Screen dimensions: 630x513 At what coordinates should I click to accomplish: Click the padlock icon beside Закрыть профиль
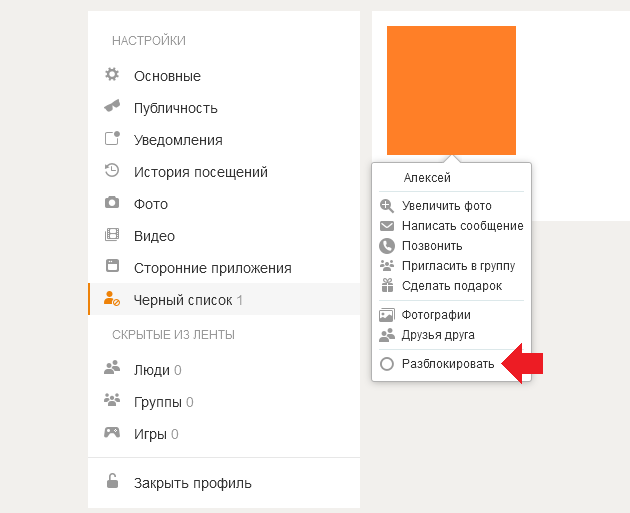(112, 481)
